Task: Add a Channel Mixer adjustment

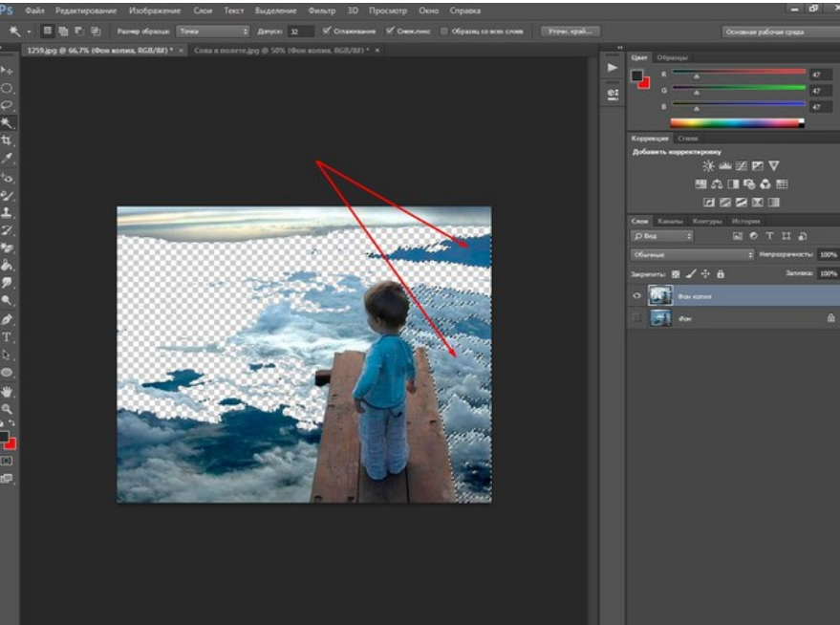Action: (765, 184)
